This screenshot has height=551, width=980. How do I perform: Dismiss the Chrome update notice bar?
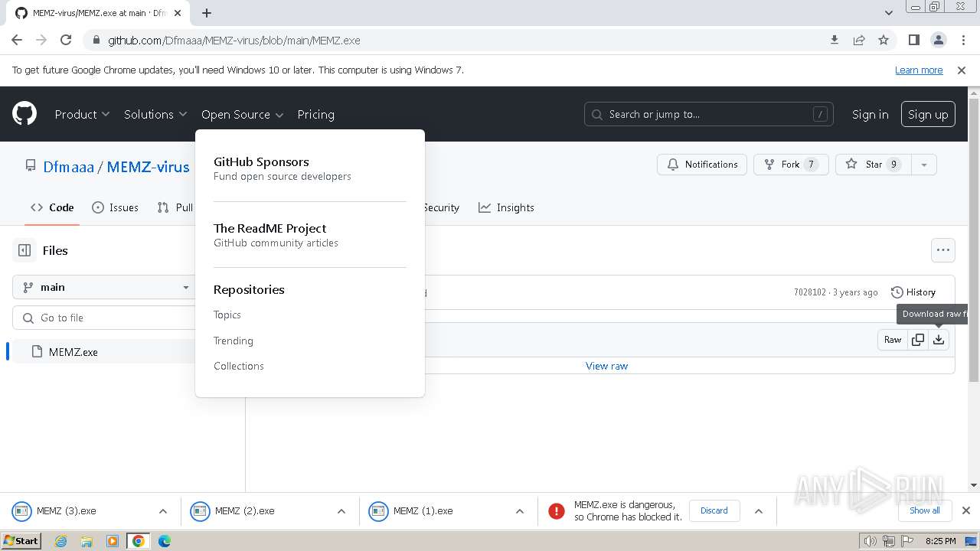click(x=962, y=70)
